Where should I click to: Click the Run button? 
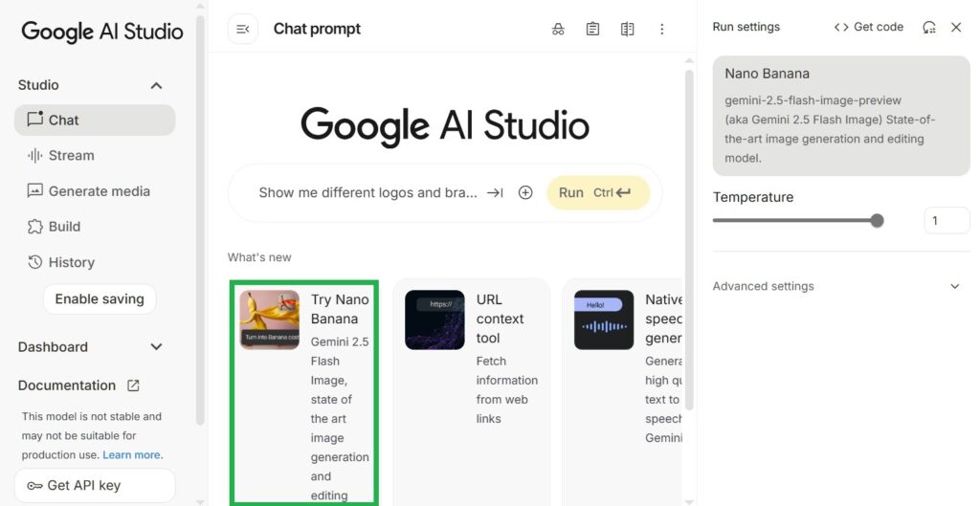coord(598,193)
